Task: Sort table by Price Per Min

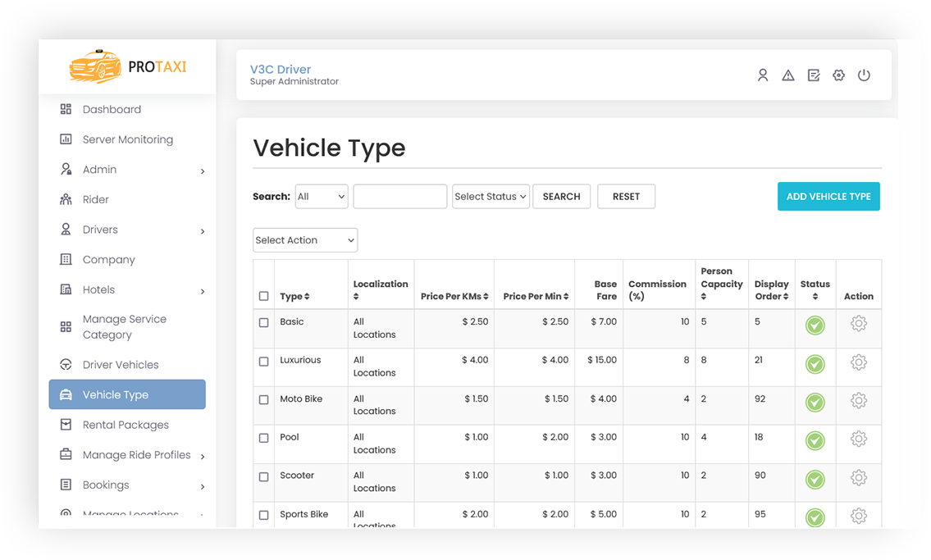Action: coord(536,296)
